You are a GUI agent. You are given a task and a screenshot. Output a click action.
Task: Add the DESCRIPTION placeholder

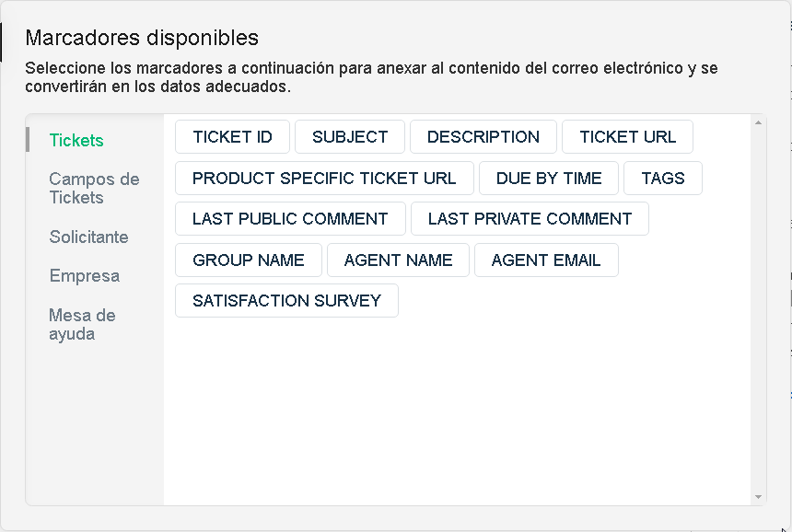tap(483, 137)
